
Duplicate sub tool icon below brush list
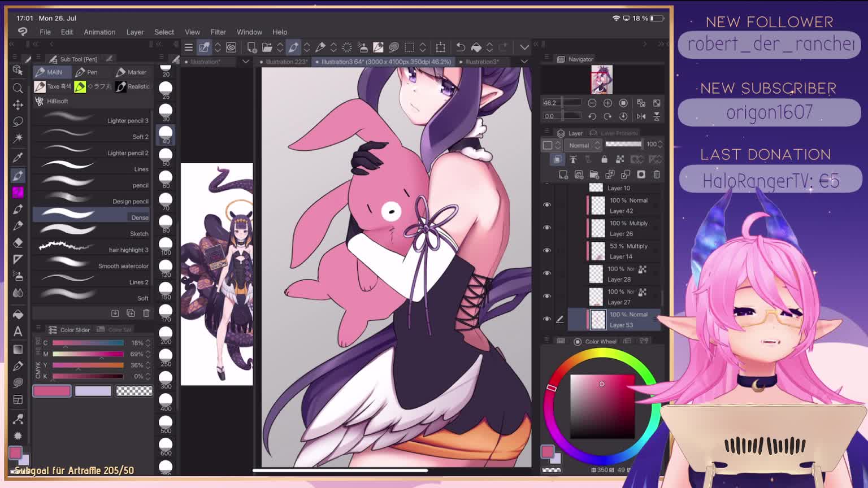pyautogui.click(x=131, y=313)
